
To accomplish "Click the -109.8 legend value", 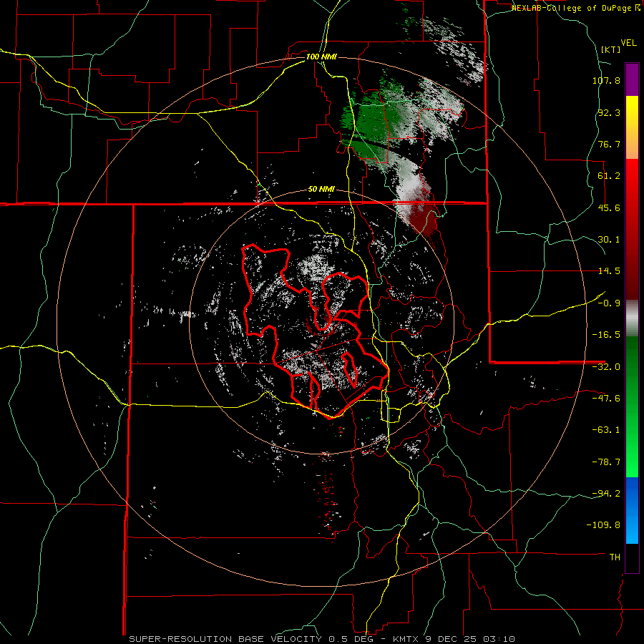I will (x=604, y=525).
